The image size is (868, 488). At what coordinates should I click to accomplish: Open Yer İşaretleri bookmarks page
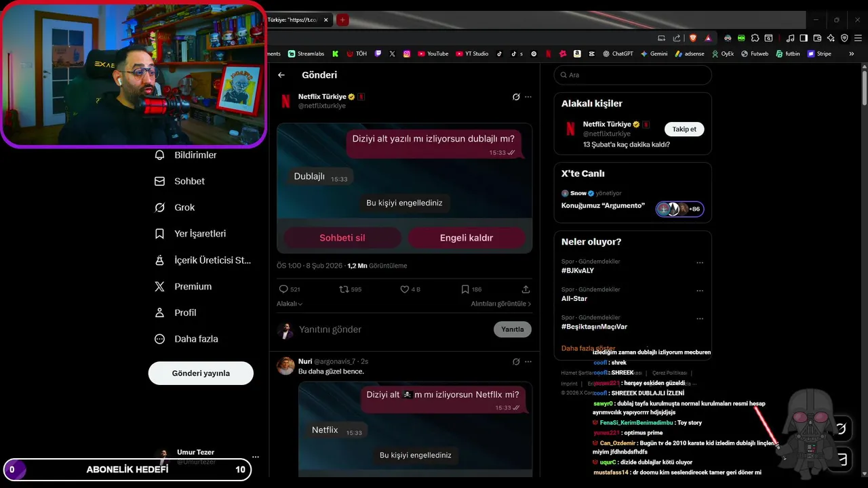click(191, 234)
